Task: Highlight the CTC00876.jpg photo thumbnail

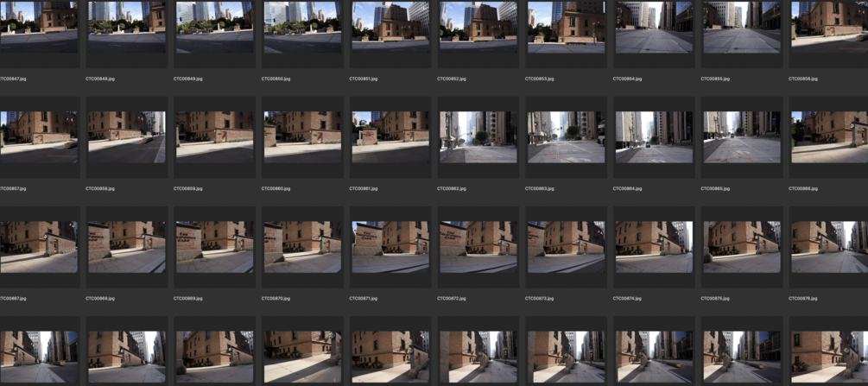Action: click(830, 247)
